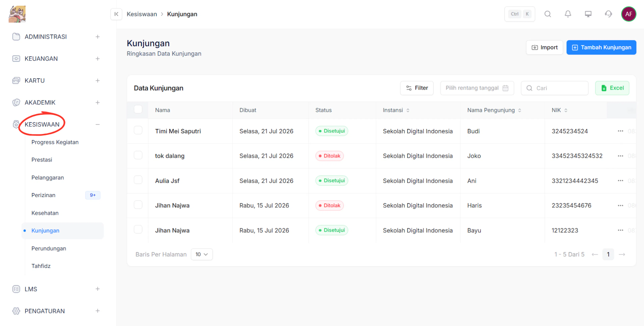Expand the Keuangan menu plus

point(97,59)
